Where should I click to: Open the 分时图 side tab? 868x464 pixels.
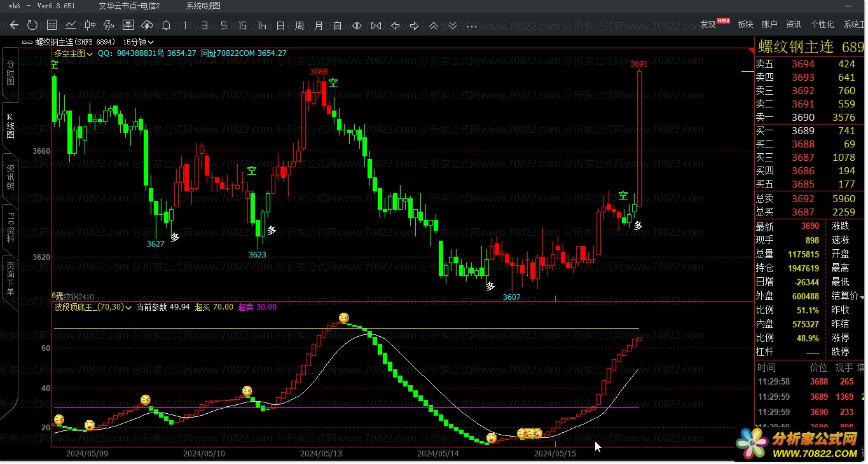[10, 73]
